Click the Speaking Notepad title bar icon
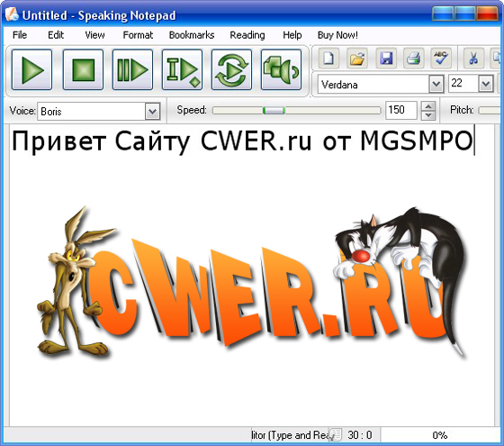Viewport: 504px width, 446px height. coord(12,14)
